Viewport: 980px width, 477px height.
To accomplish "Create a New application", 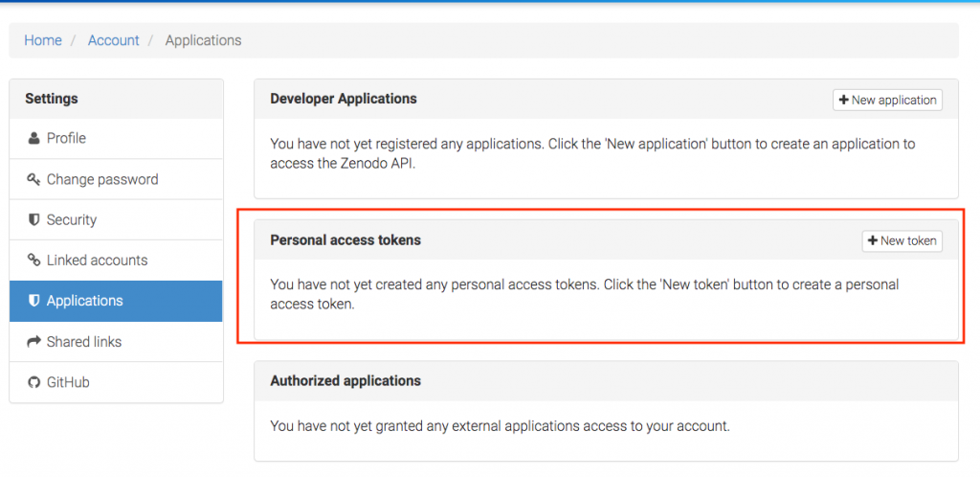I will (x=887, y=100).
